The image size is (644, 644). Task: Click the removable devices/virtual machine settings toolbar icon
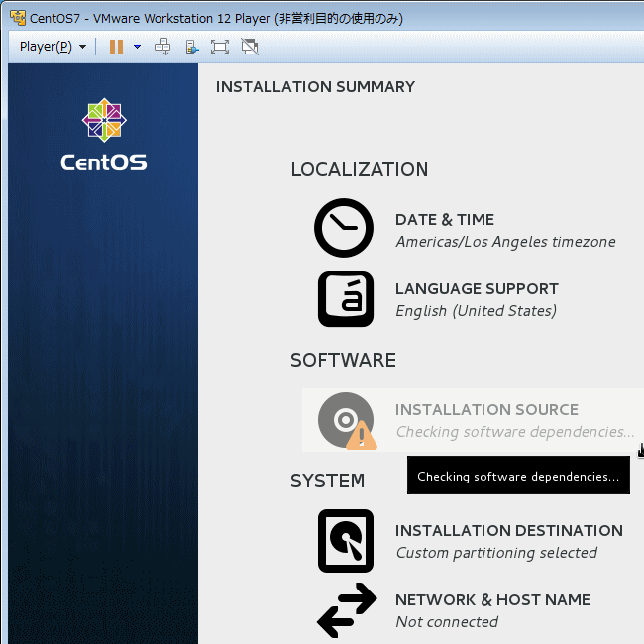pos(192,47)
